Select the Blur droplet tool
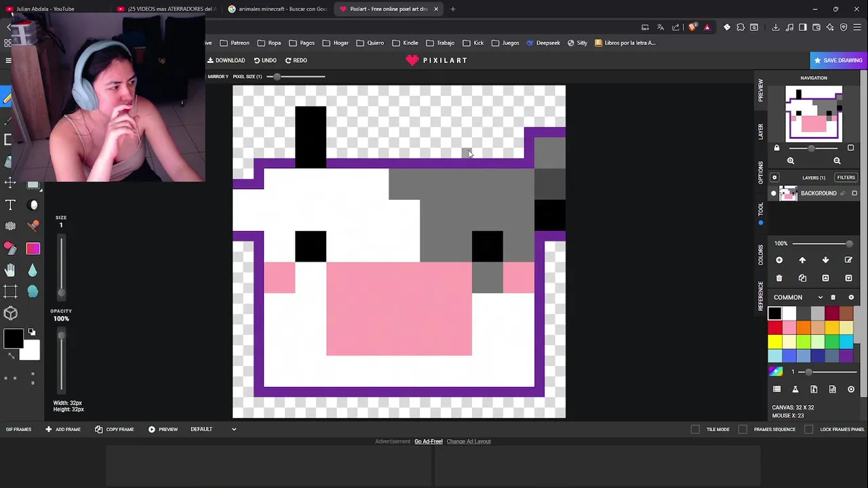Image resolution: width=868 pixels, height=488 pixels. 33,270
